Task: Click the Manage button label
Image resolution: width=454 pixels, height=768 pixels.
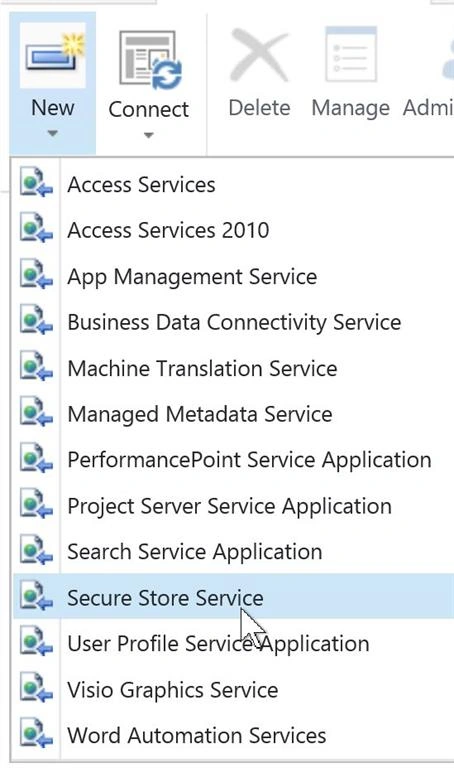Action: coord(351,109)
